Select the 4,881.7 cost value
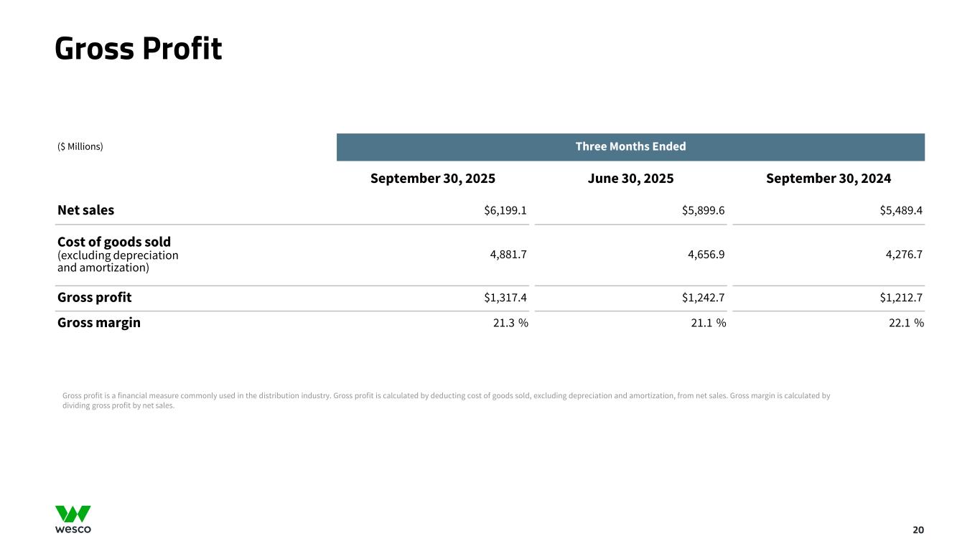 coord(509,254)
